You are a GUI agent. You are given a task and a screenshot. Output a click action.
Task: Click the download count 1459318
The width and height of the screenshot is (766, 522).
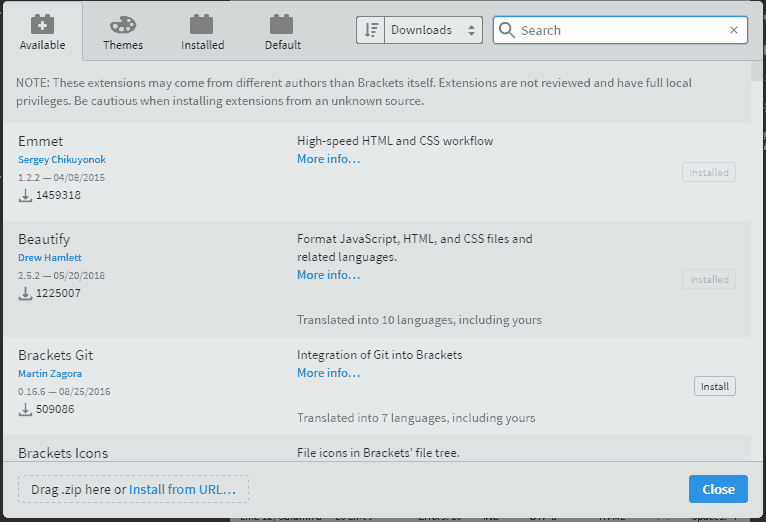click(x=58, y=195)
